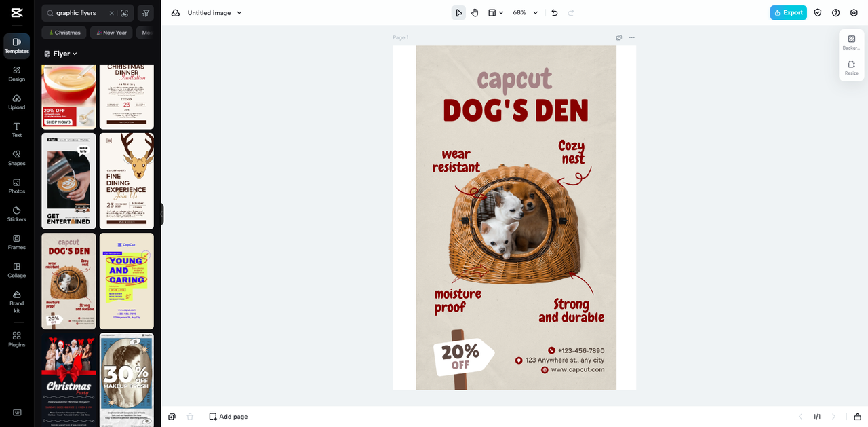
Task: Click the CapCut logo icon
Action: [x=17, y=12]
